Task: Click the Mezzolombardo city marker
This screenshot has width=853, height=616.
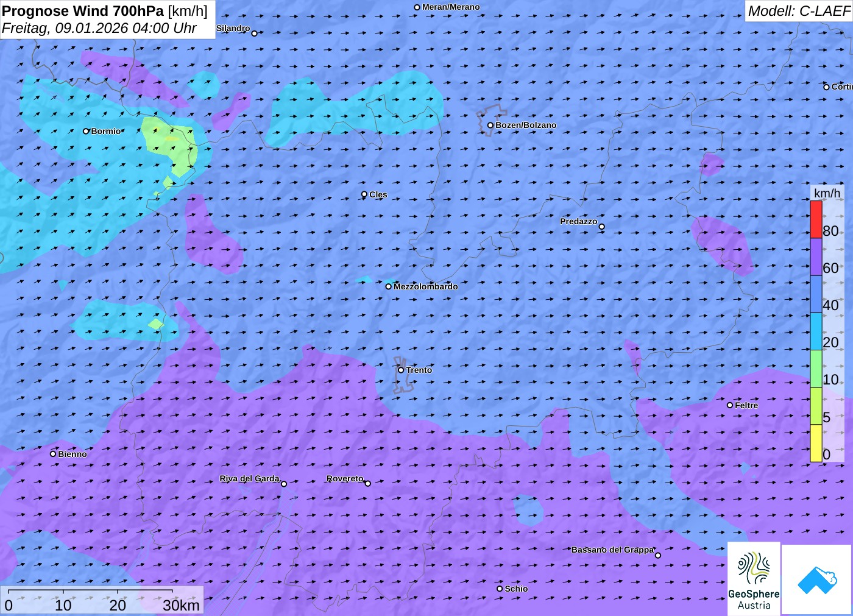Action: pos(389,286)
